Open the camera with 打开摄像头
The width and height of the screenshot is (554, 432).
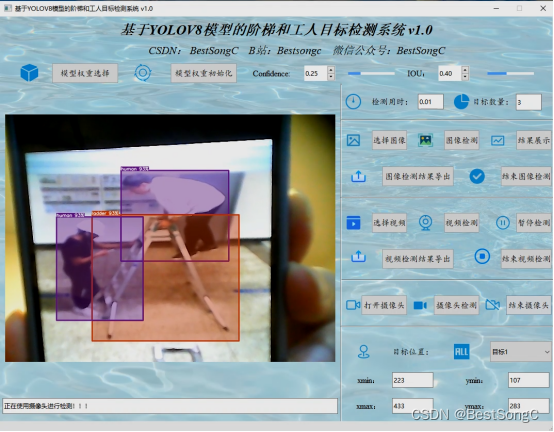[384, 305]
